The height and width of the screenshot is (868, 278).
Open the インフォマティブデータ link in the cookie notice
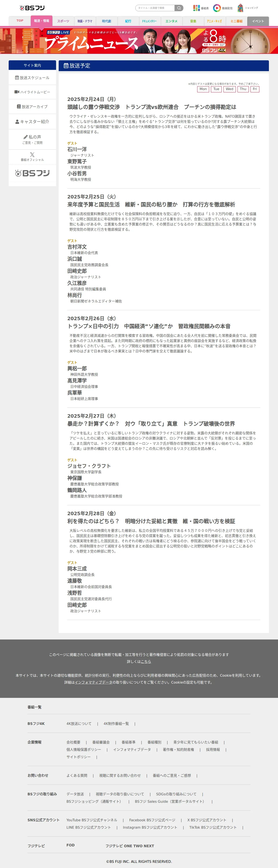94,682
